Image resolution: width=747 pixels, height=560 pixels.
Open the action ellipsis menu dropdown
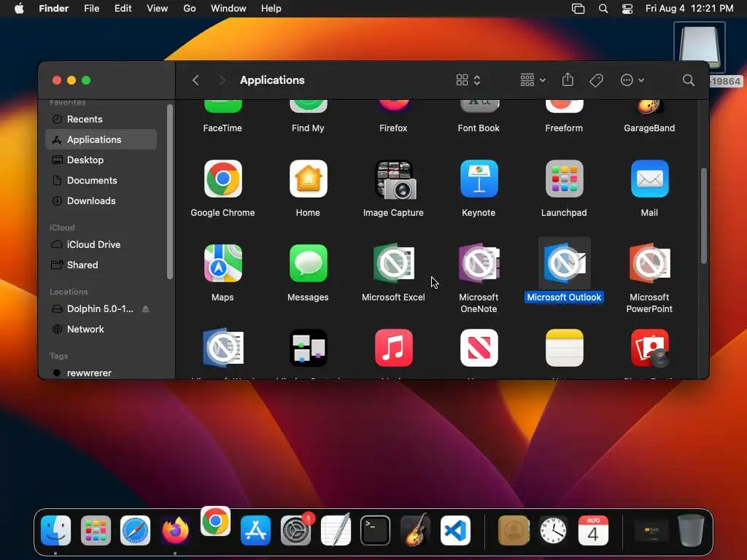click(632, 80)
